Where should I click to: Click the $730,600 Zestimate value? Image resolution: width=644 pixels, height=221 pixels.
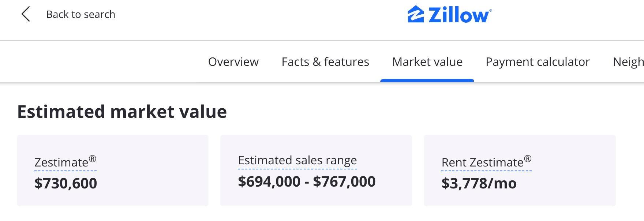[65, 183]
